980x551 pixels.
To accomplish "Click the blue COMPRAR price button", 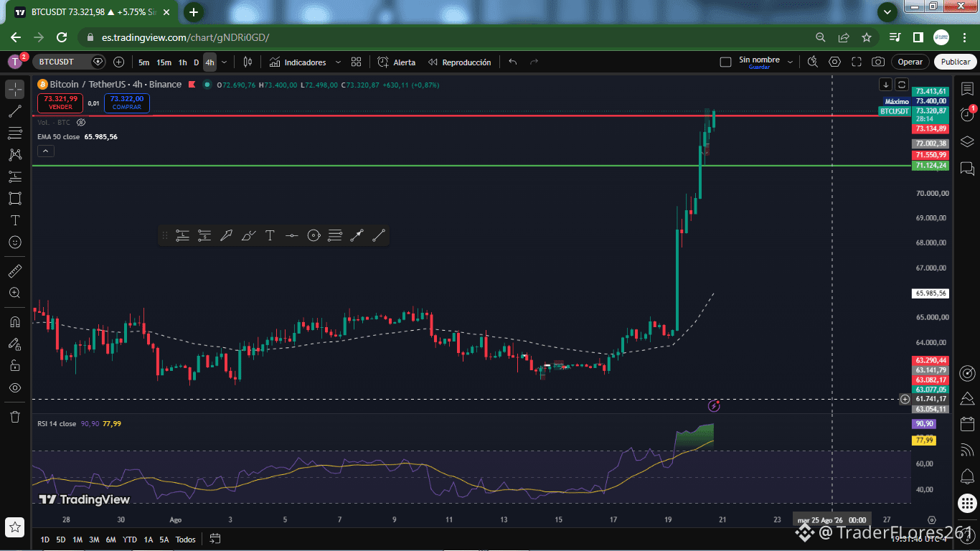I will point(127,103).
